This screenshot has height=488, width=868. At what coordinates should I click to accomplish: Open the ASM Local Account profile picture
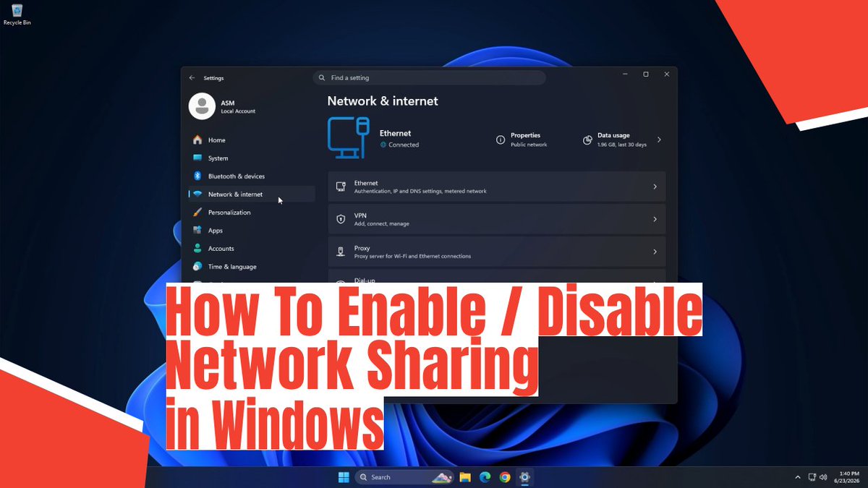[x=202, y=106]
